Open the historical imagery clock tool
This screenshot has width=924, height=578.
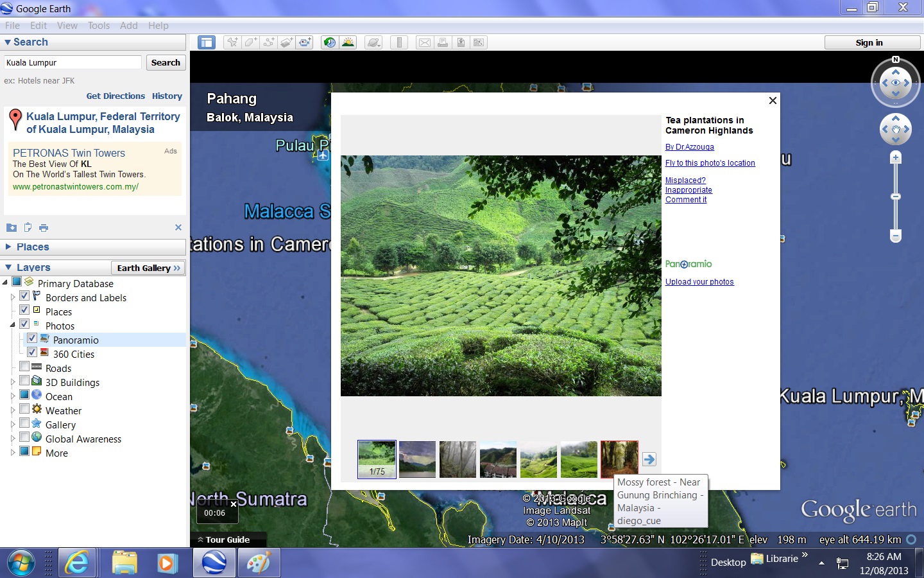(x=329, y=42)
